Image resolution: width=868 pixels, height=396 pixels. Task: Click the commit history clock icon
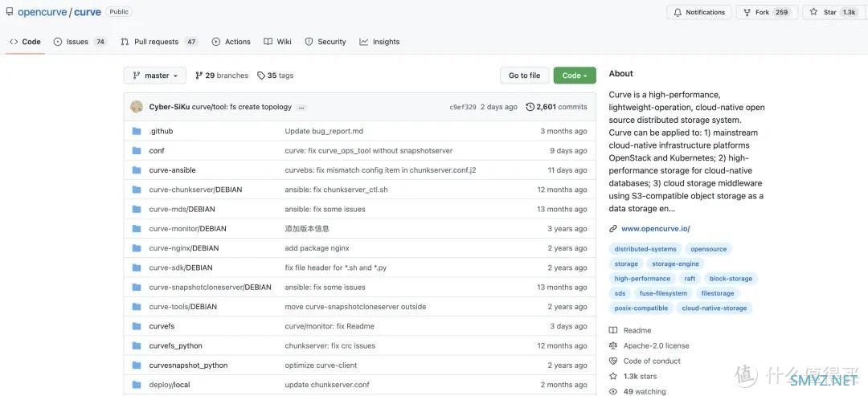click(530, 107)
